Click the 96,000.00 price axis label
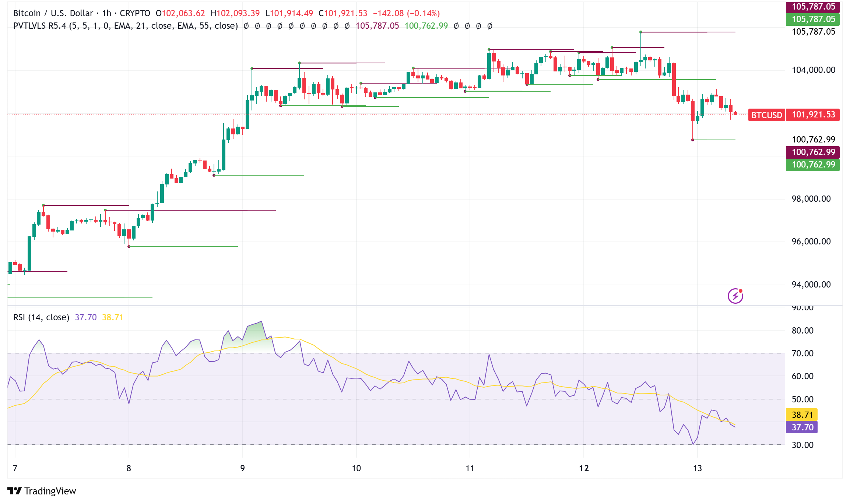Screen dimensions: 850x504 (811, 242)
